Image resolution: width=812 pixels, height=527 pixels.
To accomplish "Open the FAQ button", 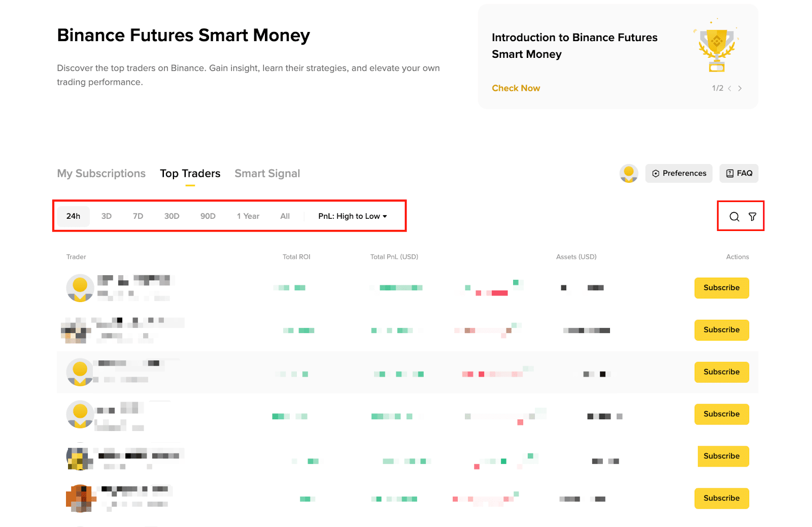I will click(x=739, y=173).
